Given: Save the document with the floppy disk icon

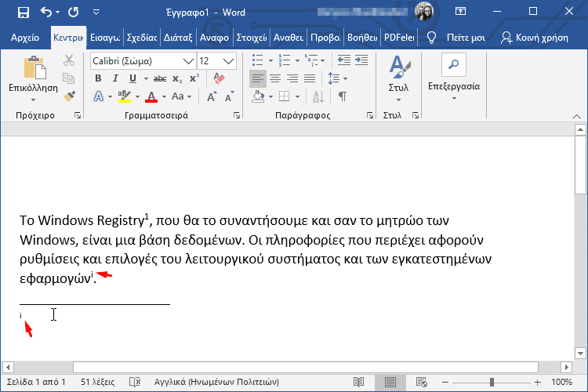Looking at the screenshot, I should point(24,13).
